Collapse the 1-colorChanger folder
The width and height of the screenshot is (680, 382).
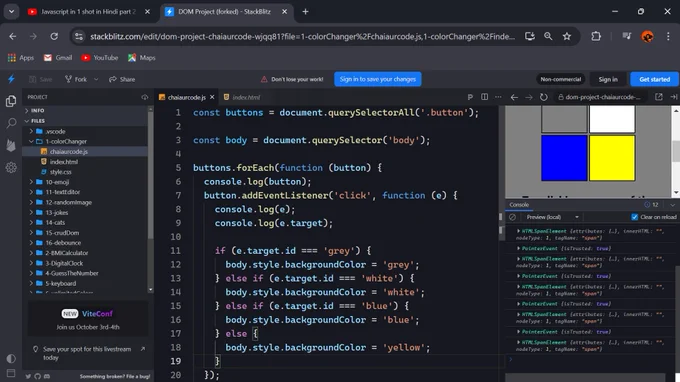point(31,141)
